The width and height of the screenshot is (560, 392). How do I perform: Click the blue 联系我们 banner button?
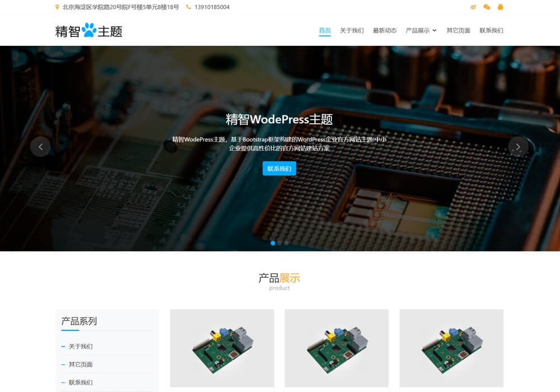click(279, 169)
